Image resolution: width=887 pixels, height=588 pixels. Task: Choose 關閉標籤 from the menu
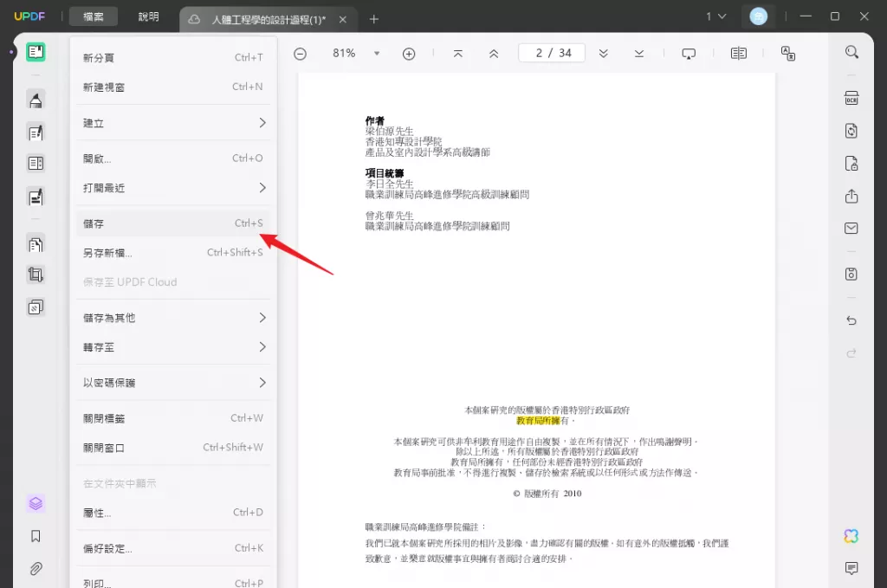pyautogui.click(x=173, y=418)
